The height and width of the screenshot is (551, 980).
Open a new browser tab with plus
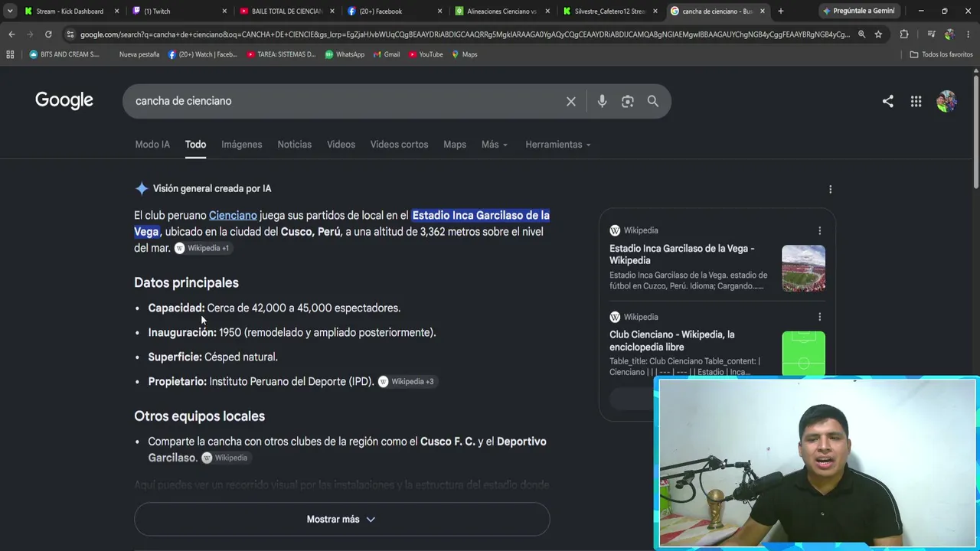[780, 11]
